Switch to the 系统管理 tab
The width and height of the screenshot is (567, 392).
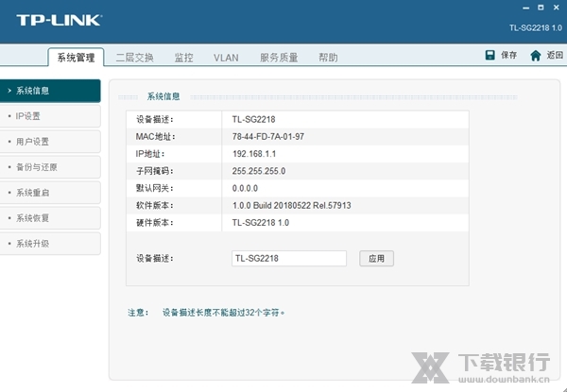(x=76, y=58)
